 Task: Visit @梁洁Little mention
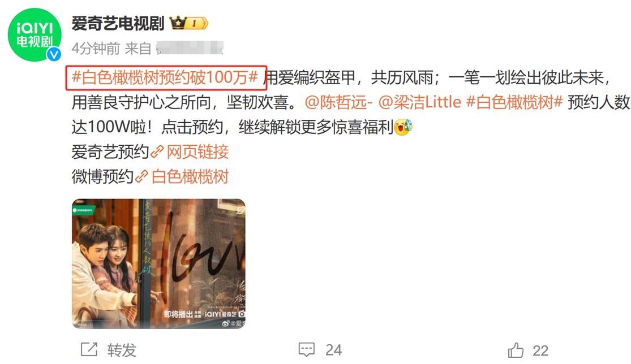pos(420,102)
